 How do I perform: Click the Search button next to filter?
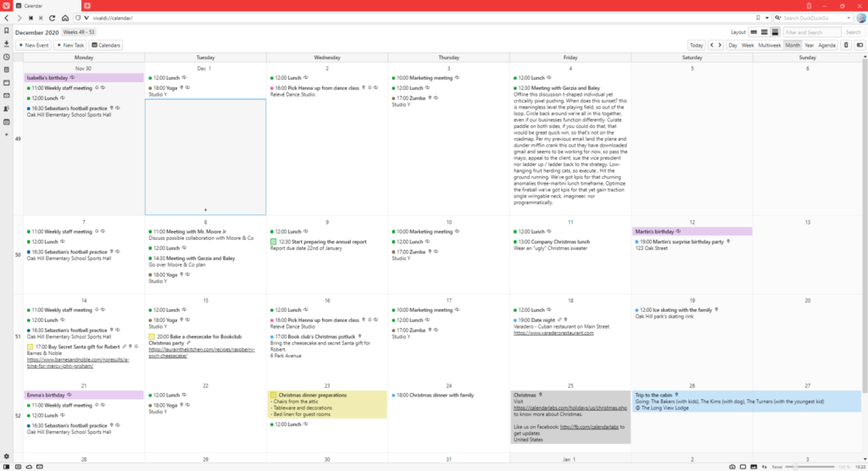853,32
